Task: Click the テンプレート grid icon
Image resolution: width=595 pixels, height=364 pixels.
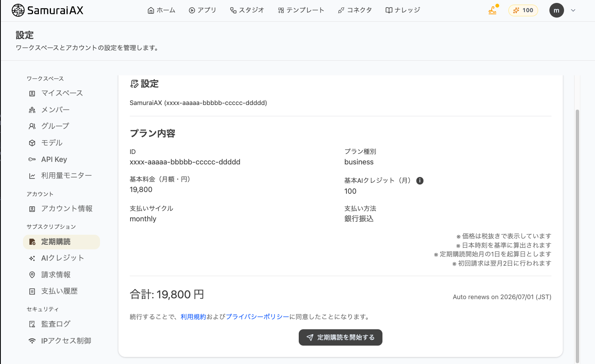Action: 281,10
